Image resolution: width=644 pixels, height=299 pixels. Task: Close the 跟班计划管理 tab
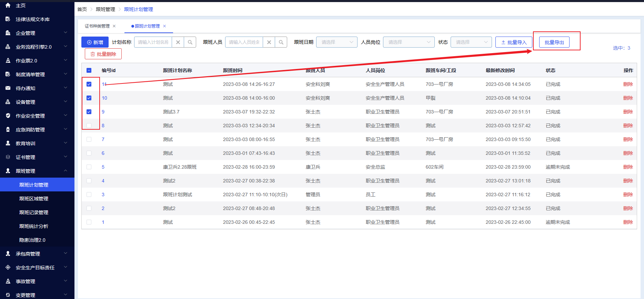click(164, 26)
